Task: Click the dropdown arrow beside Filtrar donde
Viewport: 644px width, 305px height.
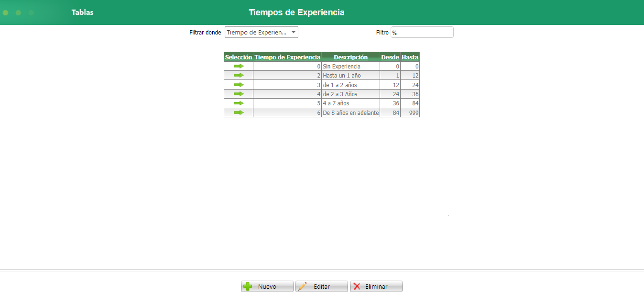Action: 293,32
